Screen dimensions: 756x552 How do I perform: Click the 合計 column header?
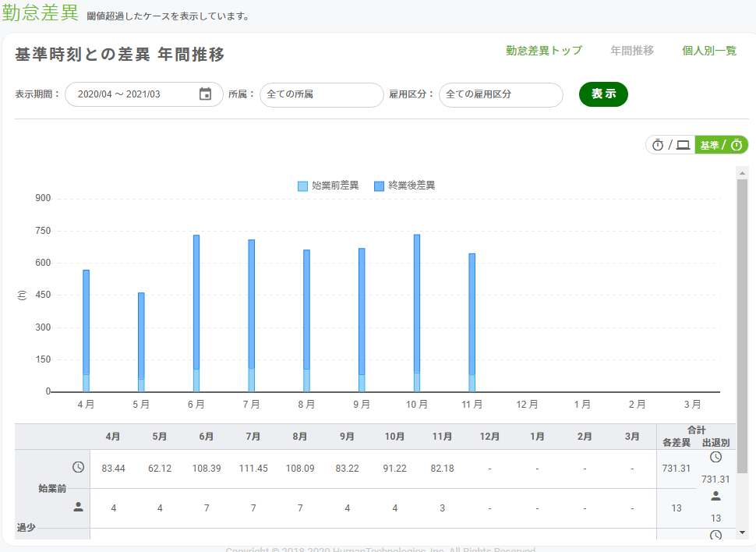[696, 430]
